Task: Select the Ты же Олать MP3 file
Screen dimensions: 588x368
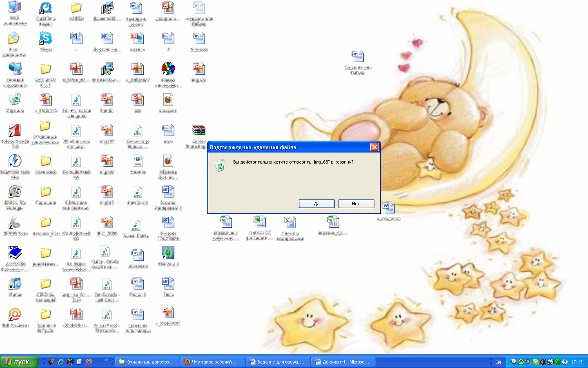Action: click(136, 229)
